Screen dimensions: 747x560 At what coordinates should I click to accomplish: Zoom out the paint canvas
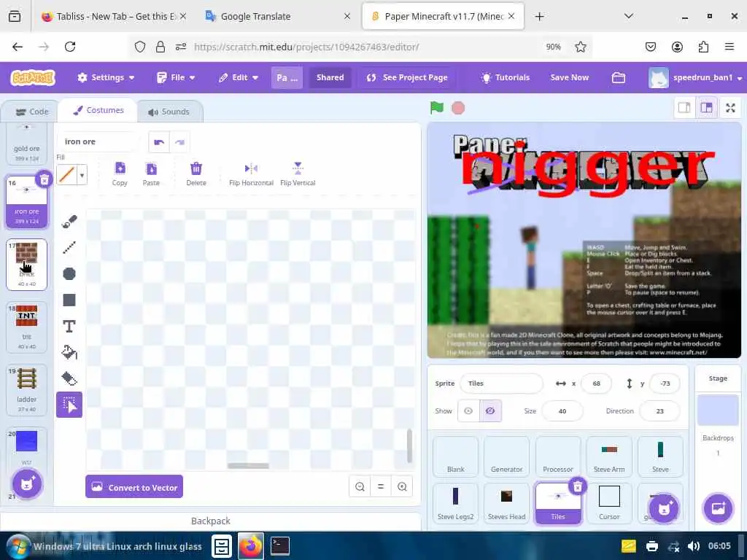(360, 486)
